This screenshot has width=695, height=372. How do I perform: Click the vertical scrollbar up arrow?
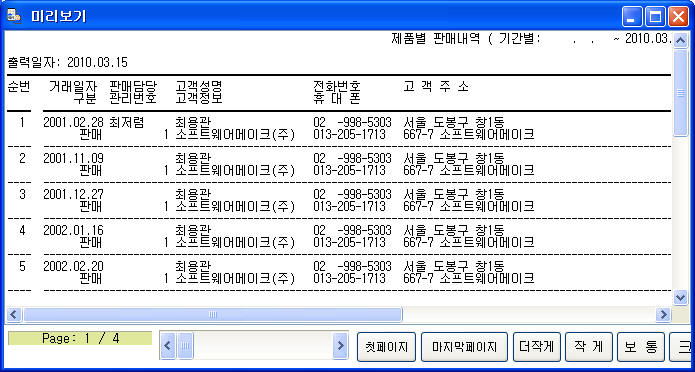click(x=680, y=40)
